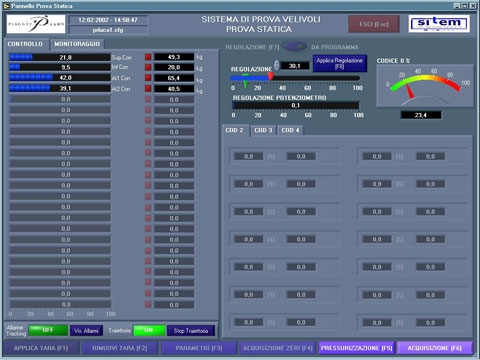The height and width of the screenshot is (360, 480).
Task: Click the Regolazione value stepper arrows
Action: click(276, 65)
